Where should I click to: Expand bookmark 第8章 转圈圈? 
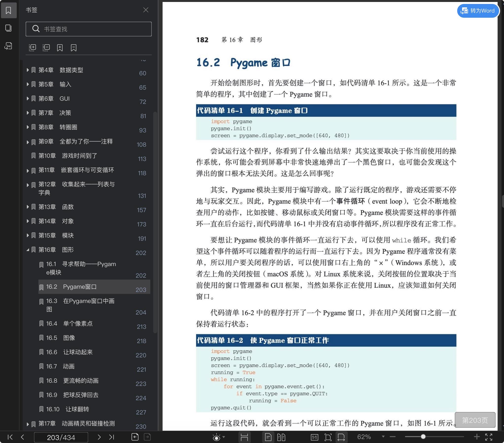28,127
